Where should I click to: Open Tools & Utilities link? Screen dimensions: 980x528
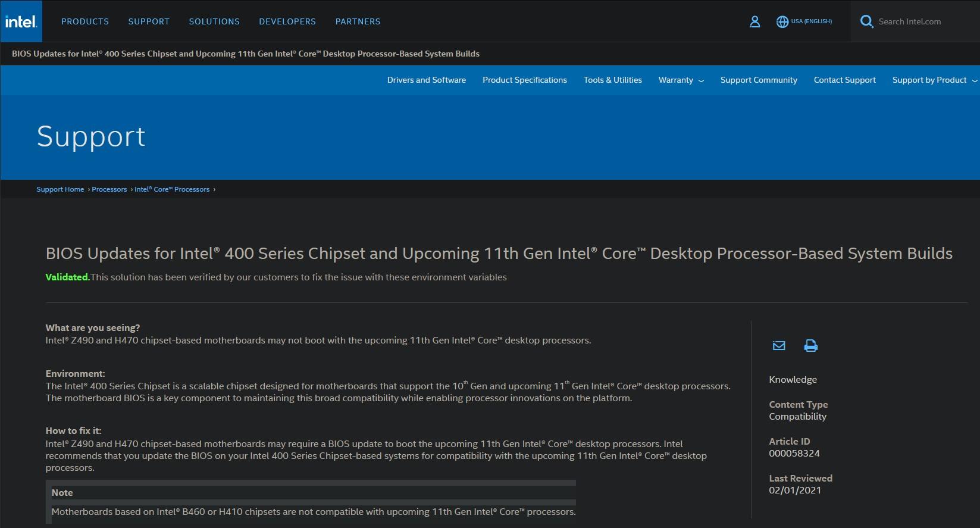tap(612, 80)
